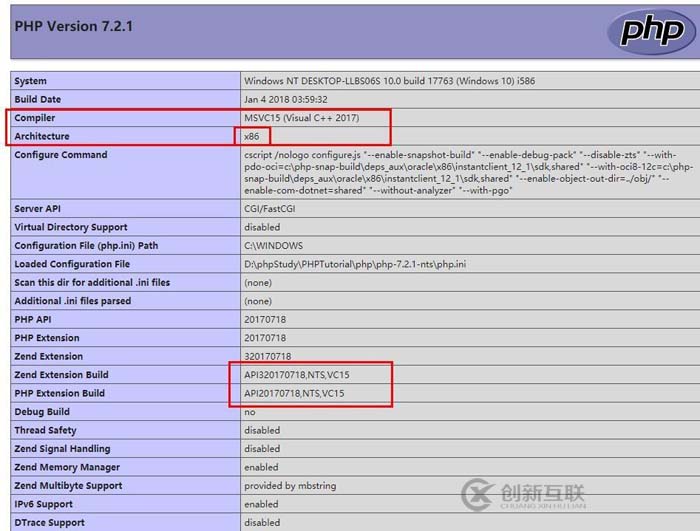Click the 'Architecture' label

click(42, 136)
